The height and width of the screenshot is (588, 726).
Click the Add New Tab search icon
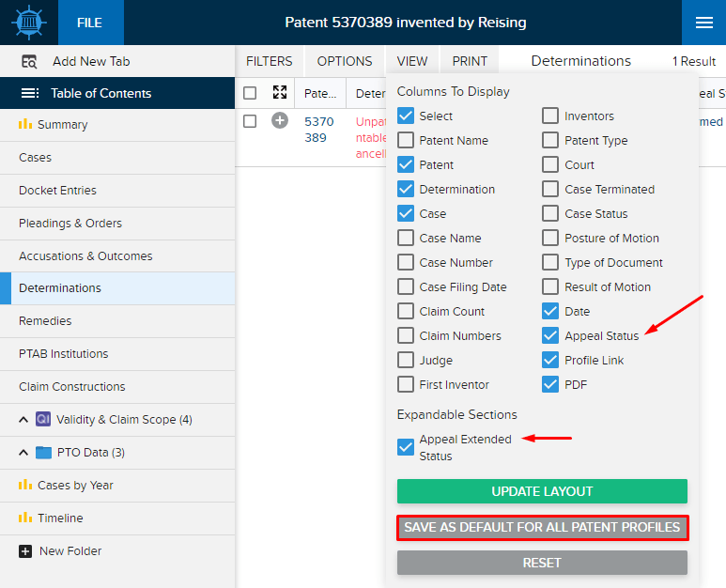pyautogui.click(x=29, y=61)
